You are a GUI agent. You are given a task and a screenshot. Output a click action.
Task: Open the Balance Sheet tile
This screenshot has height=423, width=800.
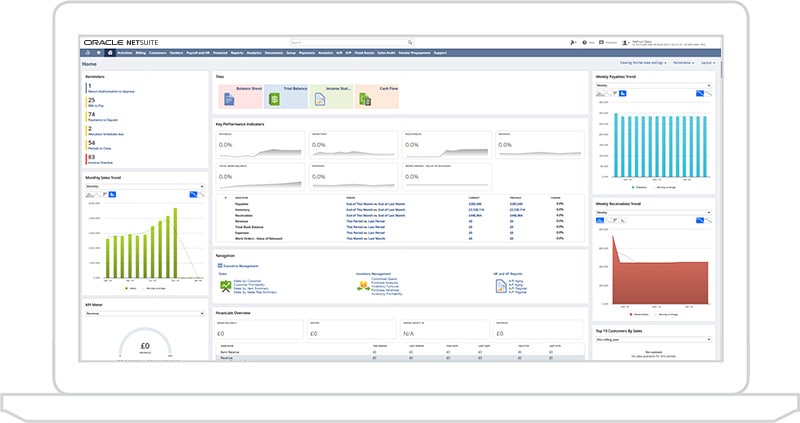point(240,96)
